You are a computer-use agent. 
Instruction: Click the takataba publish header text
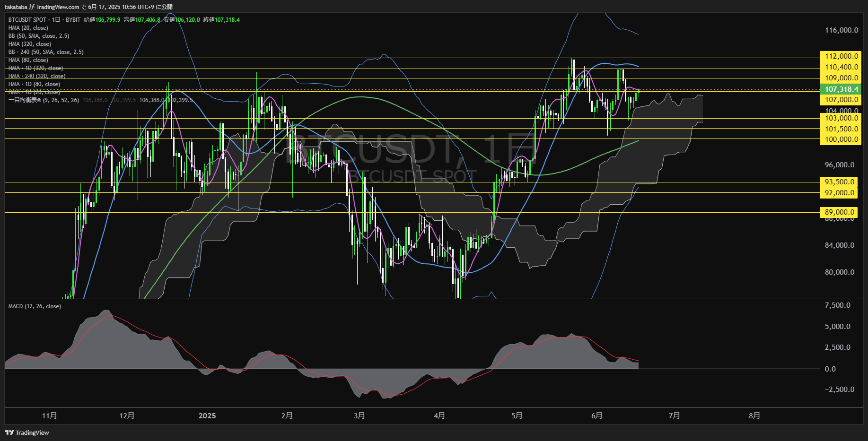89,7
